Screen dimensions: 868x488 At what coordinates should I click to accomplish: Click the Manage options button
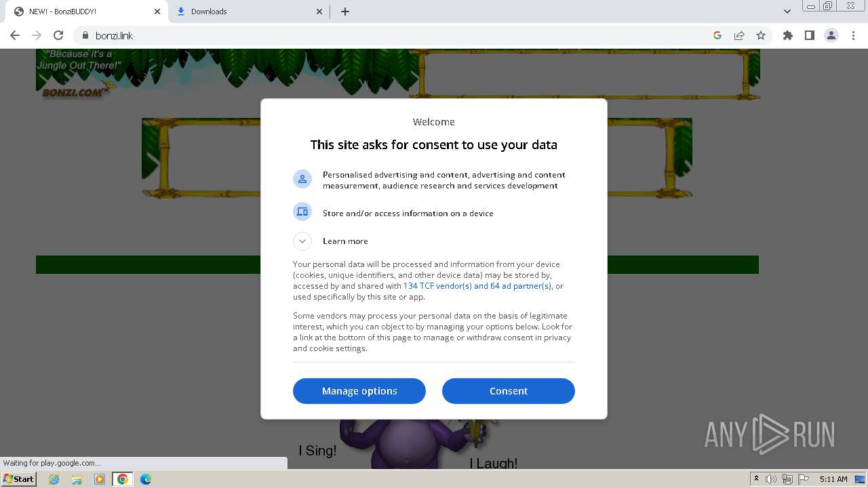tap(359, 391)
